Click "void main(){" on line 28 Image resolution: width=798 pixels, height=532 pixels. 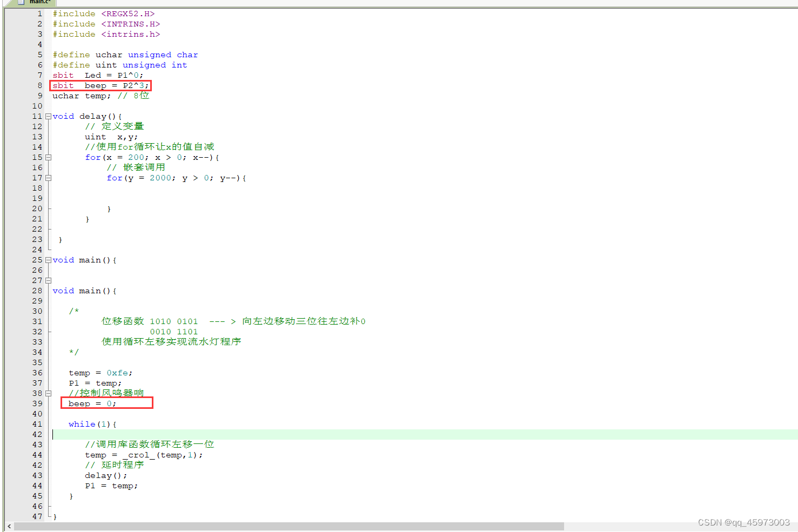click(x=84, y=291)
